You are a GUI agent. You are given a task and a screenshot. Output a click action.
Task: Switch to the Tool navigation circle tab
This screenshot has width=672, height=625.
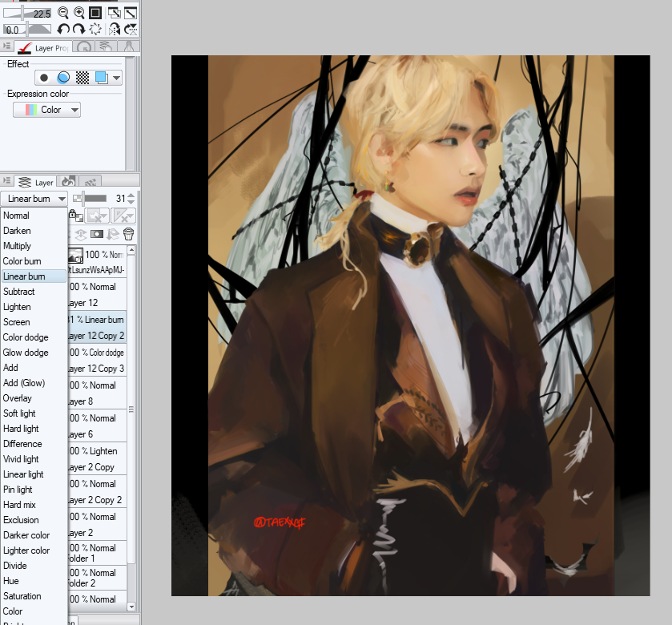83,46
